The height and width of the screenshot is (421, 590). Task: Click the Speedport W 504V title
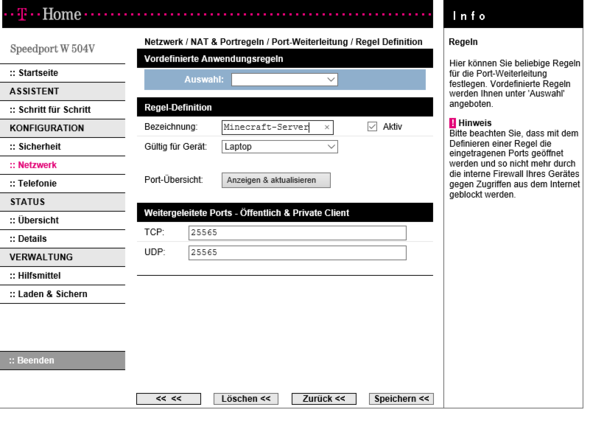click(x=52, y=49)
